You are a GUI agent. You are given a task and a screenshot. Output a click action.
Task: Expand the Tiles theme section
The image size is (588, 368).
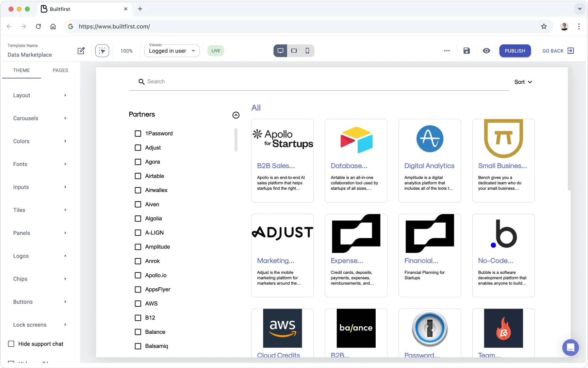tap(40, 210)
